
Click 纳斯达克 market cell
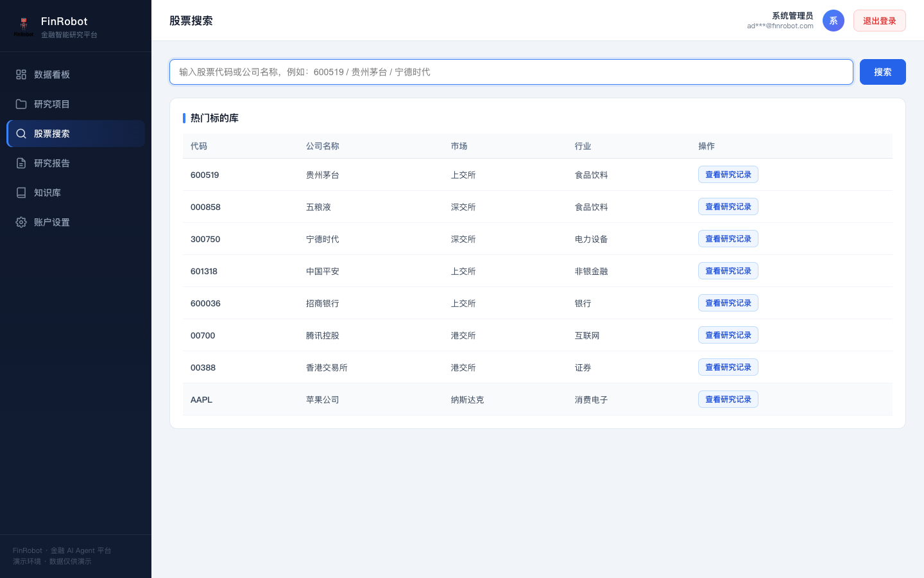(468, 399)
